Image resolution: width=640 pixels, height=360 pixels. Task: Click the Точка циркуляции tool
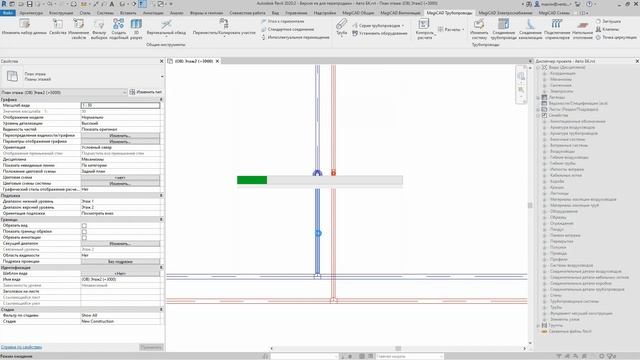click(616, 37)
